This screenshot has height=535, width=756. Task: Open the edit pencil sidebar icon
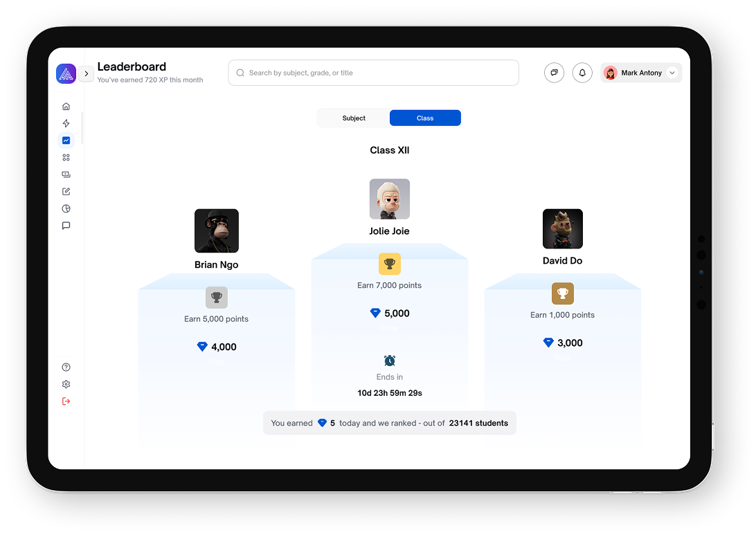click(x=66, y=191)
